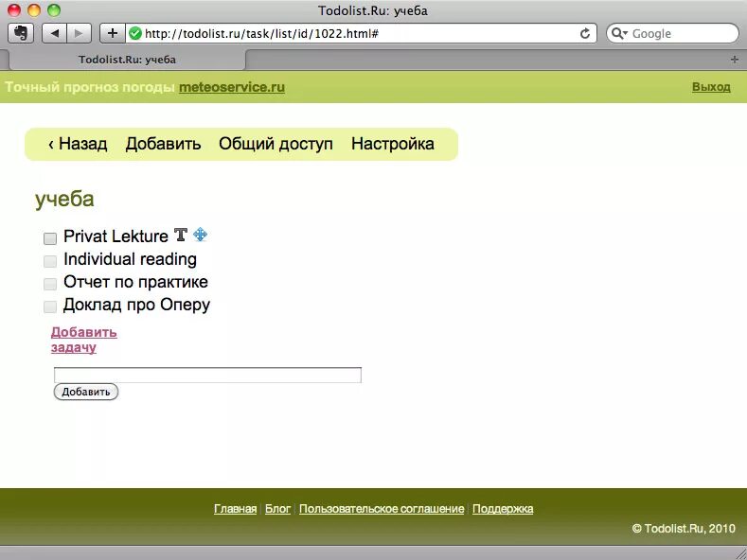Click the URL address bar
The width and height of the screenshot is (747, 560).
[361, 33]
